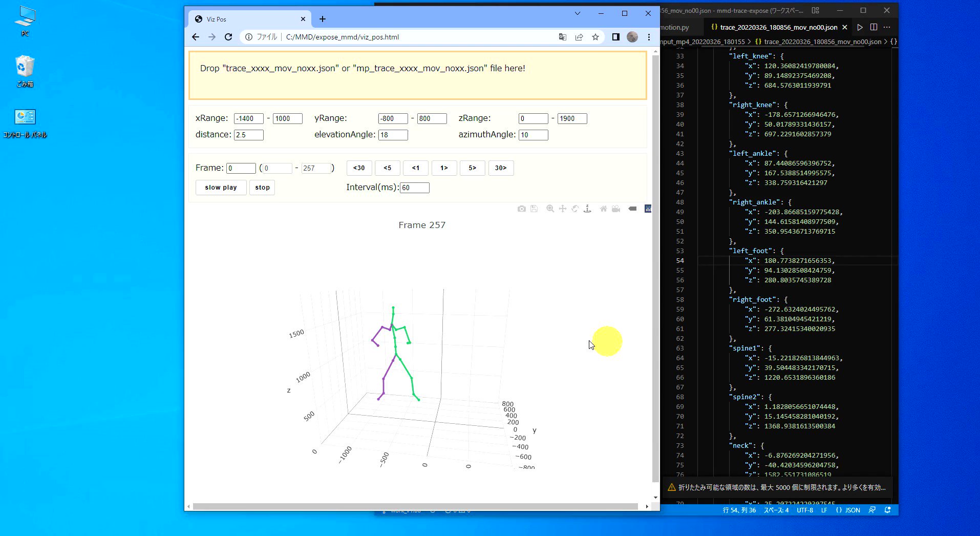Focus the elevationAngle input field
This screenshot has height=536, width=980.
pyautogui.click(x=393, y=135)
